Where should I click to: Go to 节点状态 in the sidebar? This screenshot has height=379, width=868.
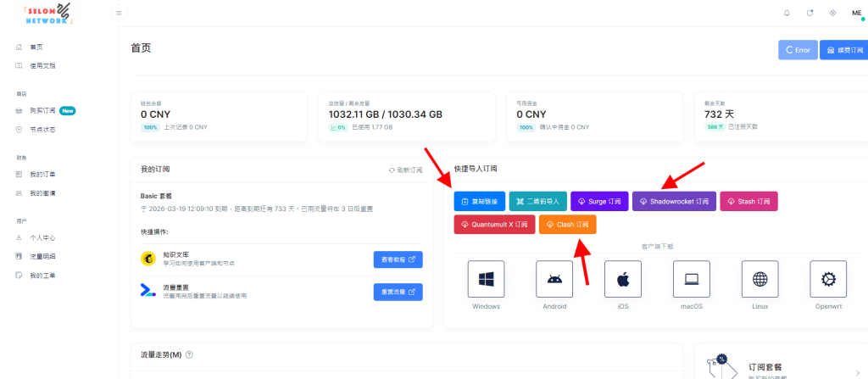pos(42,129)
